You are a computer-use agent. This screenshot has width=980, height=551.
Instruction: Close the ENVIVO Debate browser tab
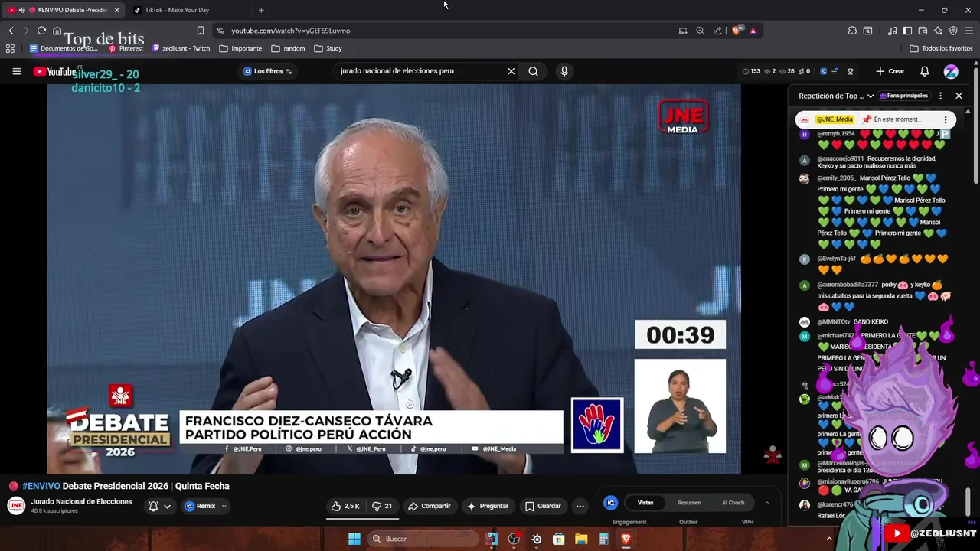(116, 10)
